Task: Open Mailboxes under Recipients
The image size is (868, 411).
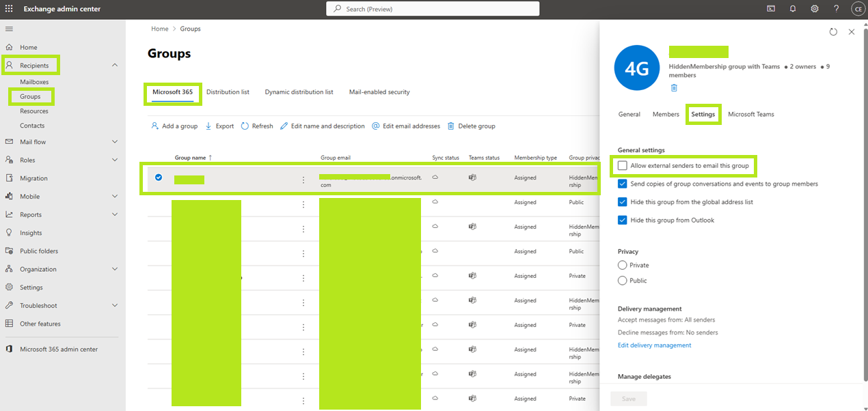Action: [x=34, y=82]
